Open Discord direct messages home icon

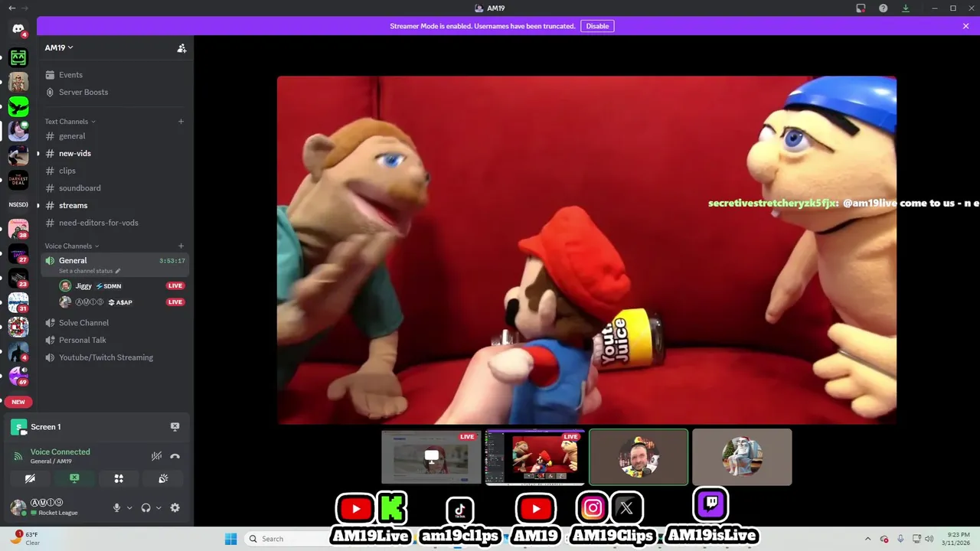(18, 30)
